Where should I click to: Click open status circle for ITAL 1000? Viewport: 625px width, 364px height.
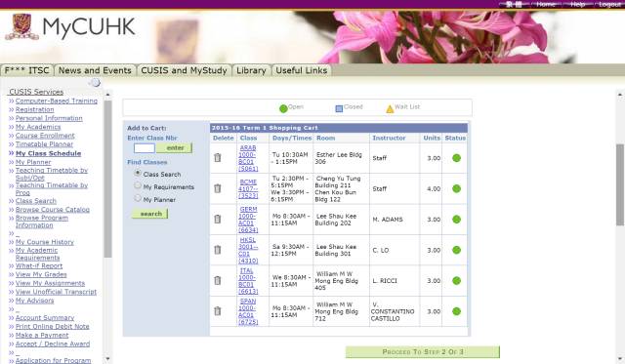coord(456,281)
